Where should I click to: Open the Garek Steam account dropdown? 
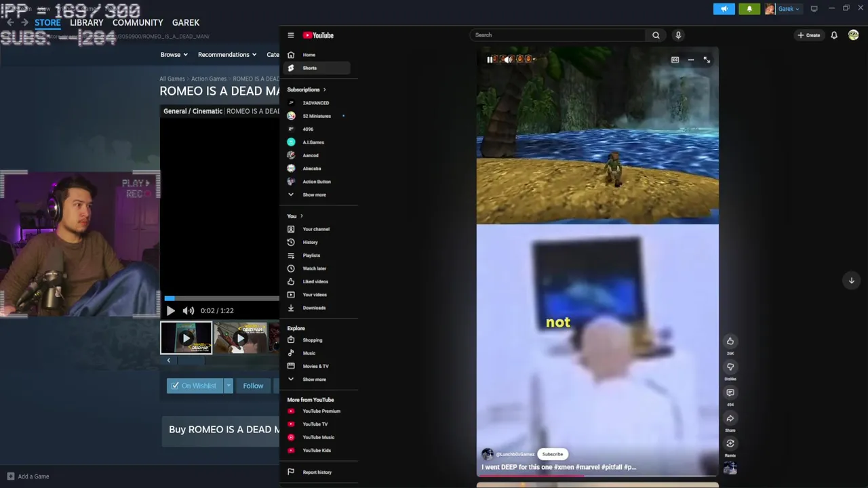(x=783, y=9)
